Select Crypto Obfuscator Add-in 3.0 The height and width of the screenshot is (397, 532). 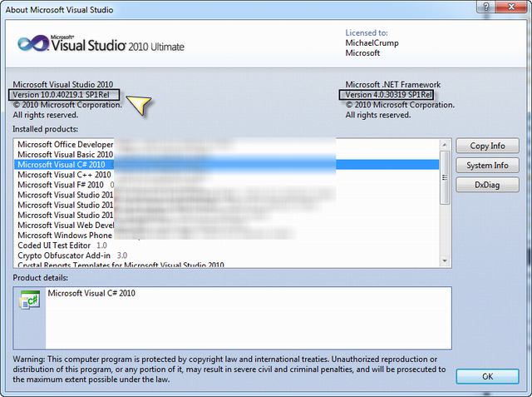click(226, 256)
